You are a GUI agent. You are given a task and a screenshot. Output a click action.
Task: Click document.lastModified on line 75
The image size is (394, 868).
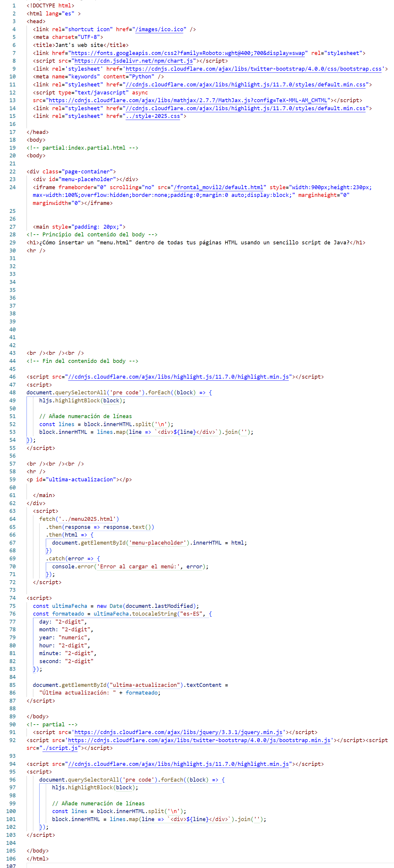click(159, 606)
